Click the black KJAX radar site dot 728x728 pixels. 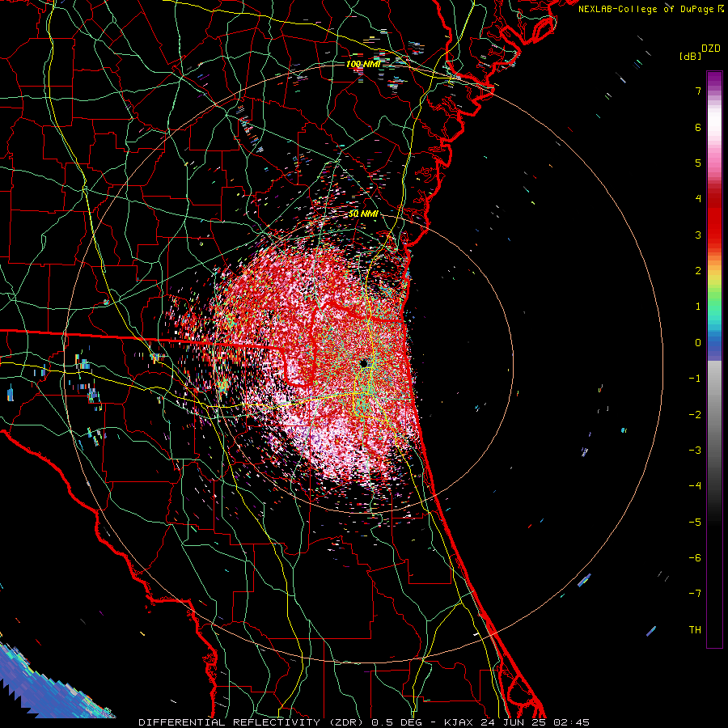pos(363,363)
